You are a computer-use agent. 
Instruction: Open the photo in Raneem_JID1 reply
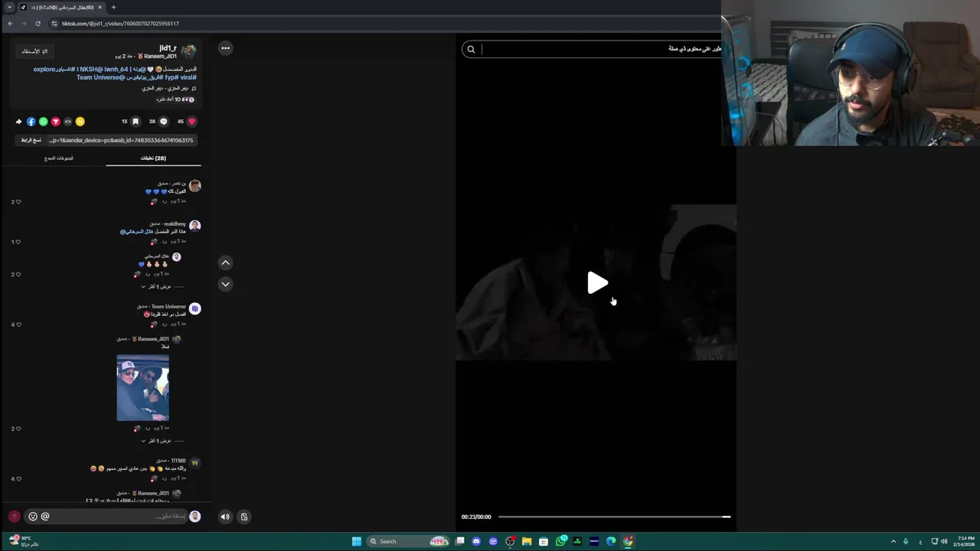click(142, 387)
